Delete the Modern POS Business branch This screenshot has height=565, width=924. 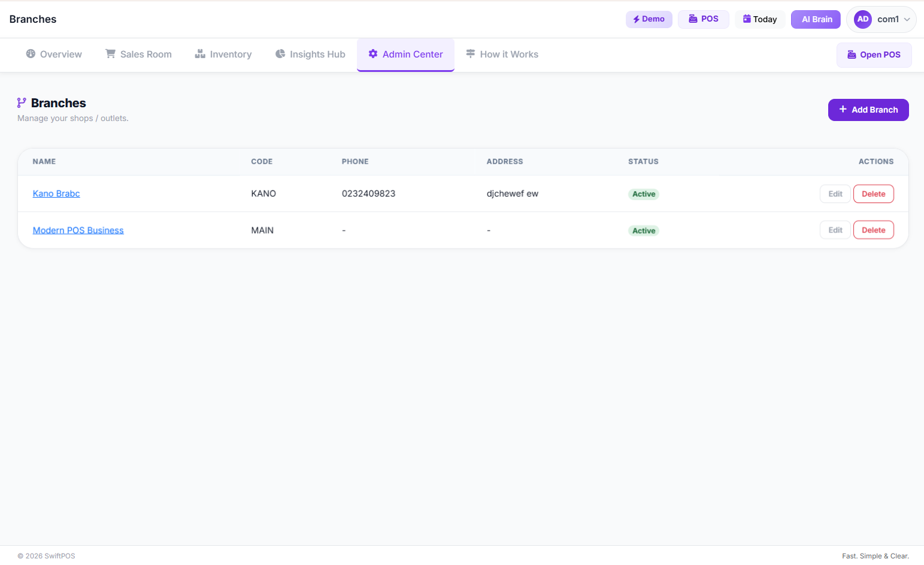tap(873, 230)
